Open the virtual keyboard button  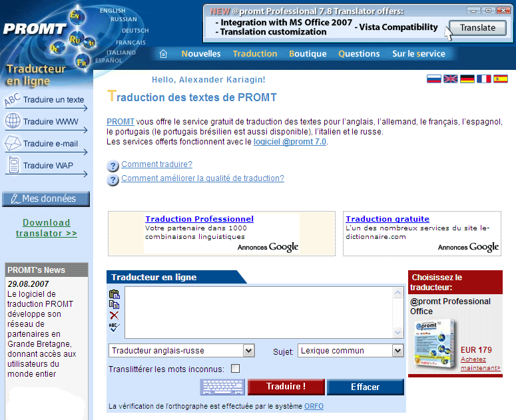click(222, 387)
